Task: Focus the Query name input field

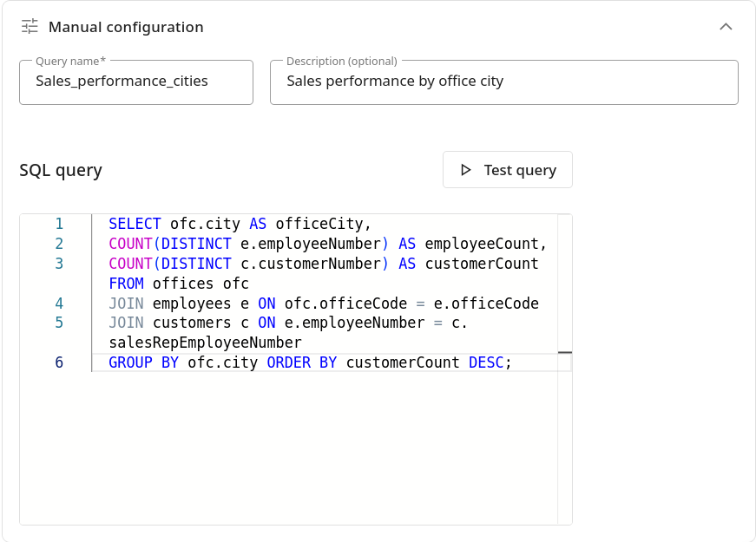Action: click(x=136, y=82)
